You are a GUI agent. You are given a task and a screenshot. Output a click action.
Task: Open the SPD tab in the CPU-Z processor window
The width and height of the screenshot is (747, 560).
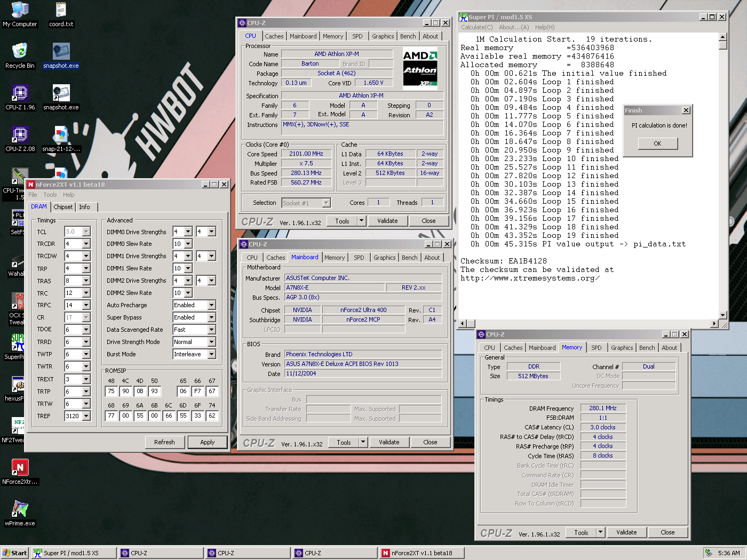pyautogui.click(x=357, y=36)
